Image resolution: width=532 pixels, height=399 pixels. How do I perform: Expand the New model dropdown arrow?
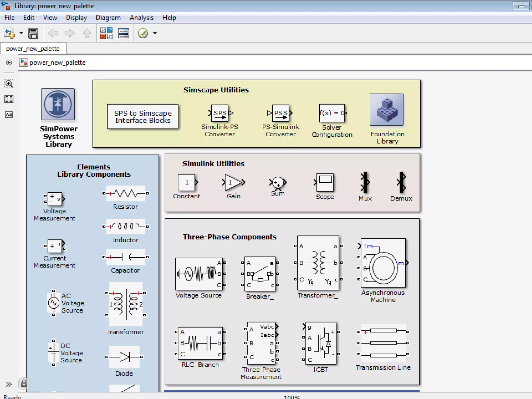[x=21, y=33]
